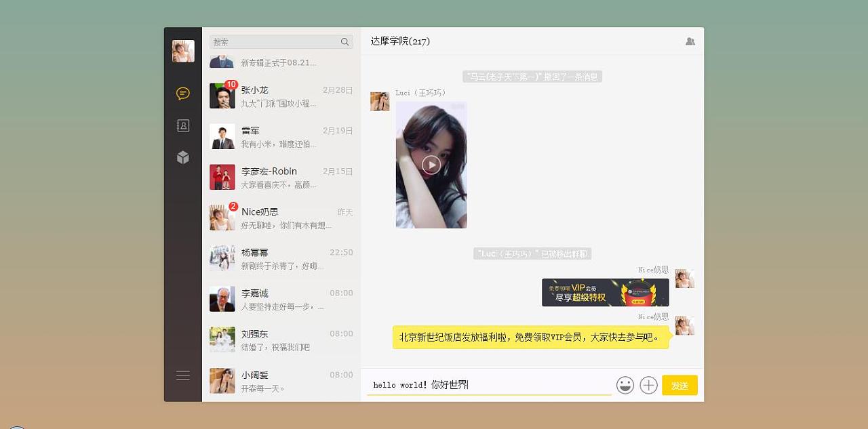868x429 pixels.
Task: Open the VIP会员 banner image message
Action: pyautogui.click(x=606, y=293)
